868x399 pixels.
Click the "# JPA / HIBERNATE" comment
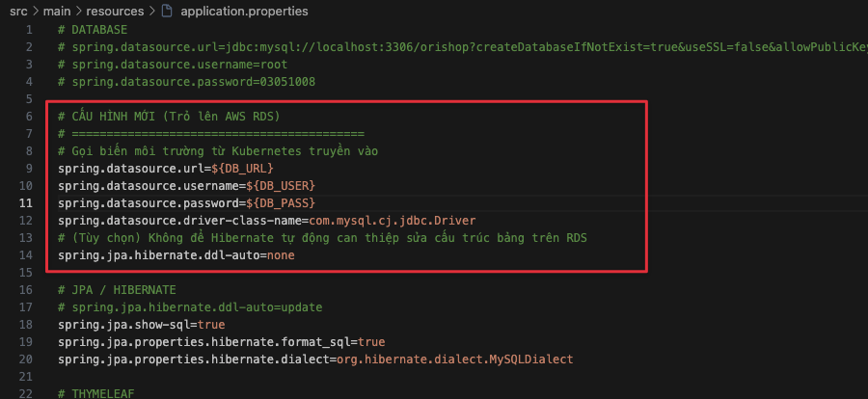tap(116, 290)
